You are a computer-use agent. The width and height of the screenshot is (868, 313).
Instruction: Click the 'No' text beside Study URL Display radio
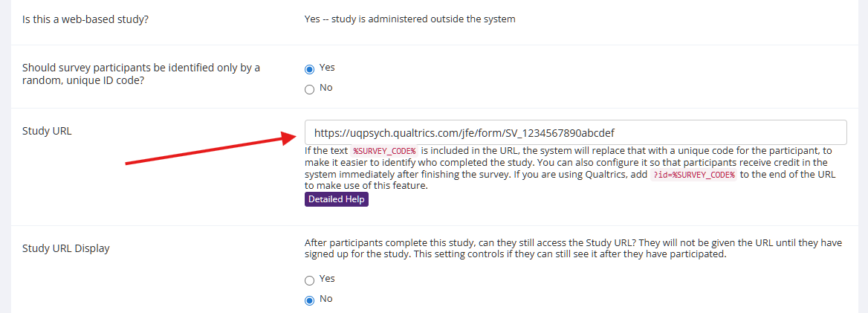point(325,299)
